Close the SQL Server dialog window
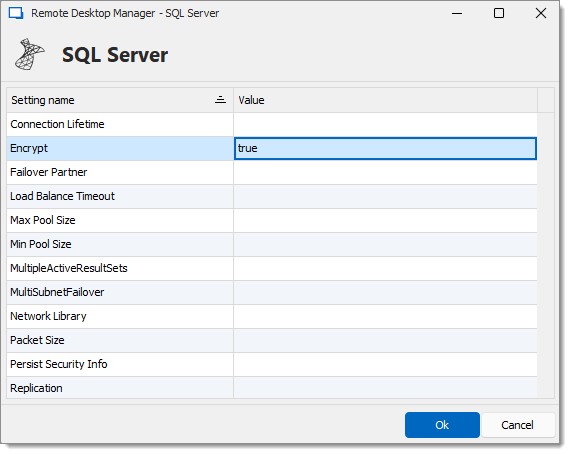Image resolution: width=570 pixels, height=454 pixels. pyautogui.click(x=541, y=13)
